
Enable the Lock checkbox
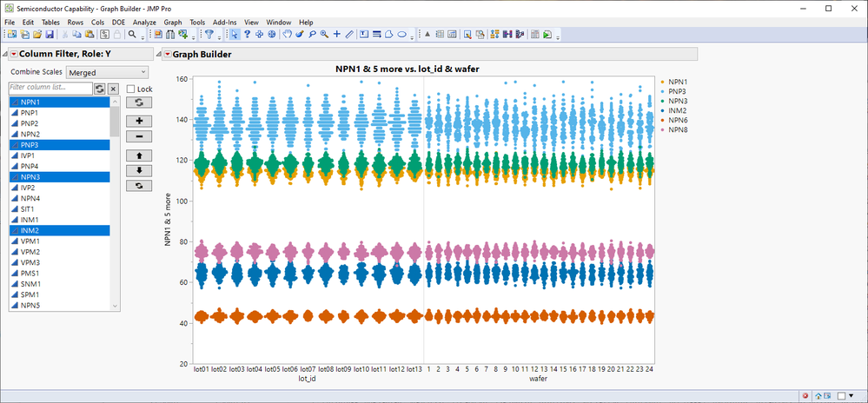click(x=131, y=89)
